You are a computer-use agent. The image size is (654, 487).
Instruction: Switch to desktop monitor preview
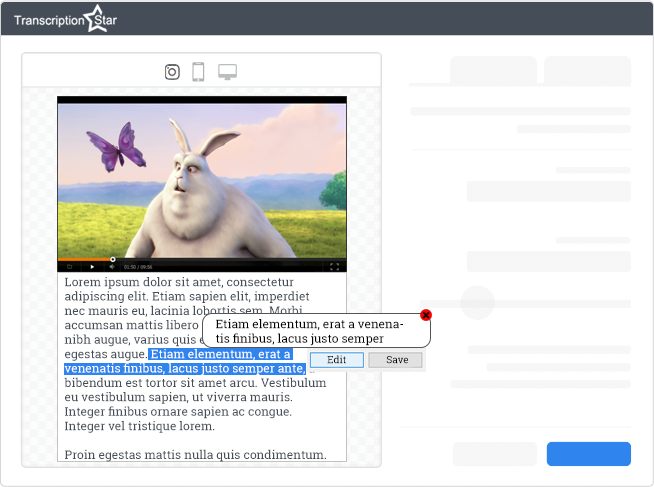[227, 72]
